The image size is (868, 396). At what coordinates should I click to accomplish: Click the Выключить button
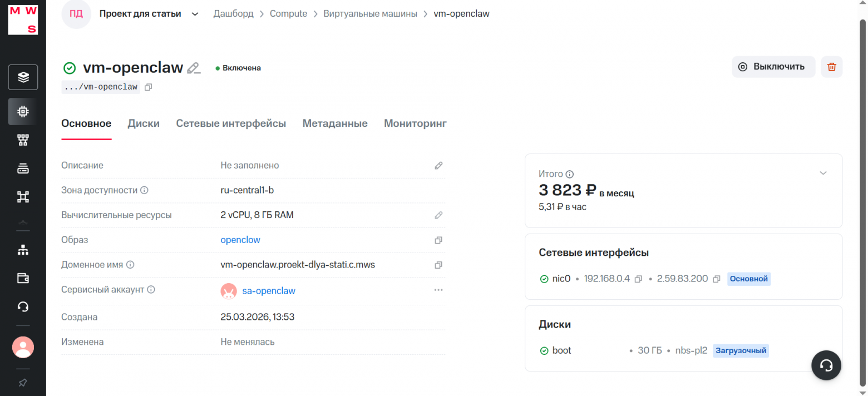click(x=773, y=66)
